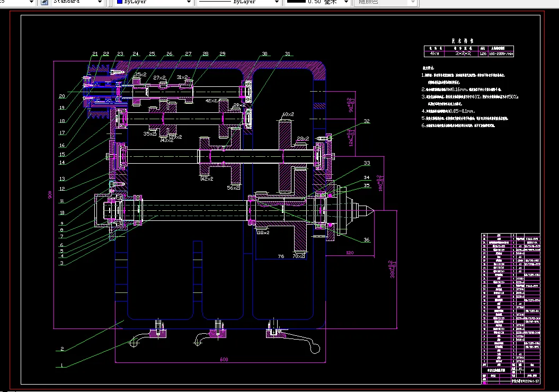559x392 pixels.
Task: Click the 60×2 gear label
Action: [x=288, y=114]
